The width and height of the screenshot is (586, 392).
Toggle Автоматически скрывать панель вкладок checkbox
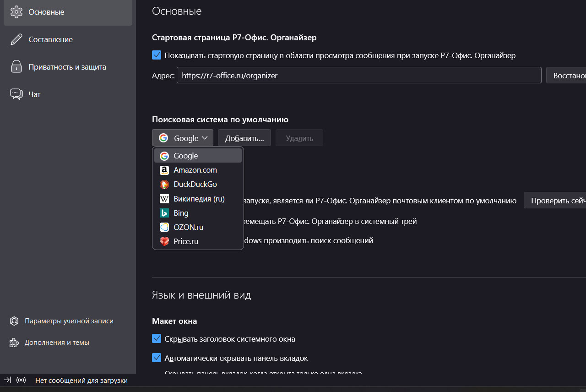point(157,358)
